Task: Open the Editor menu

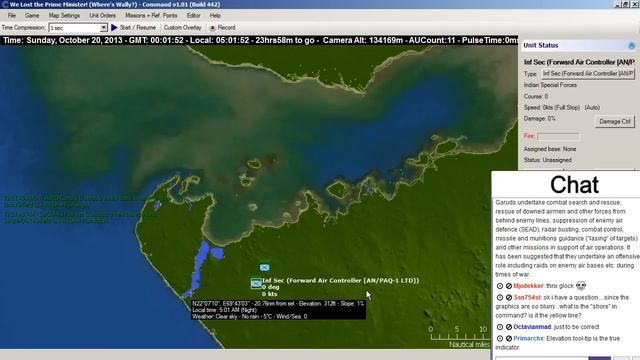Action: pyautogui.click(x=193, y=16)
